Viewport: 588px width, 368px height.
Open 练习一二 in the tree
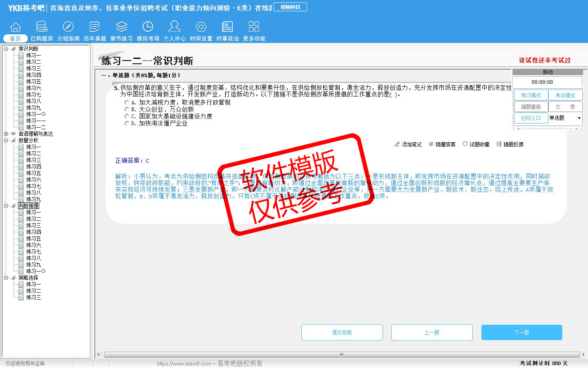pos(36,127)
